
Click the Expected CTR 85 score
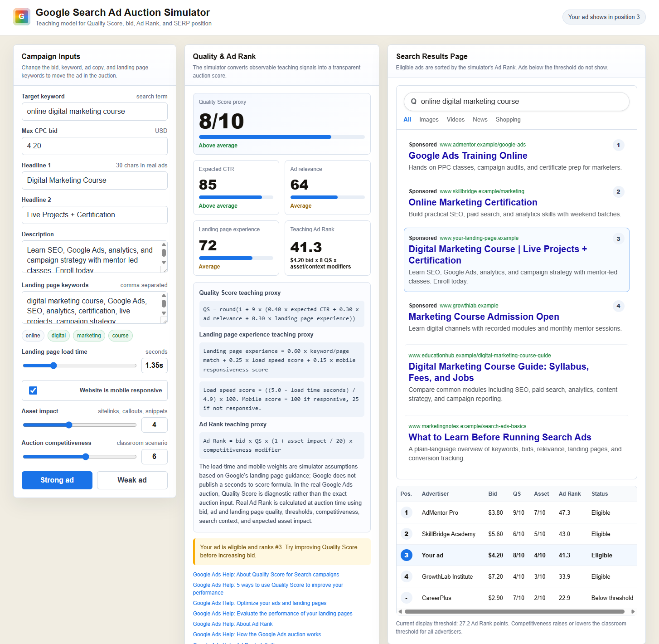(x=208, y=185)
